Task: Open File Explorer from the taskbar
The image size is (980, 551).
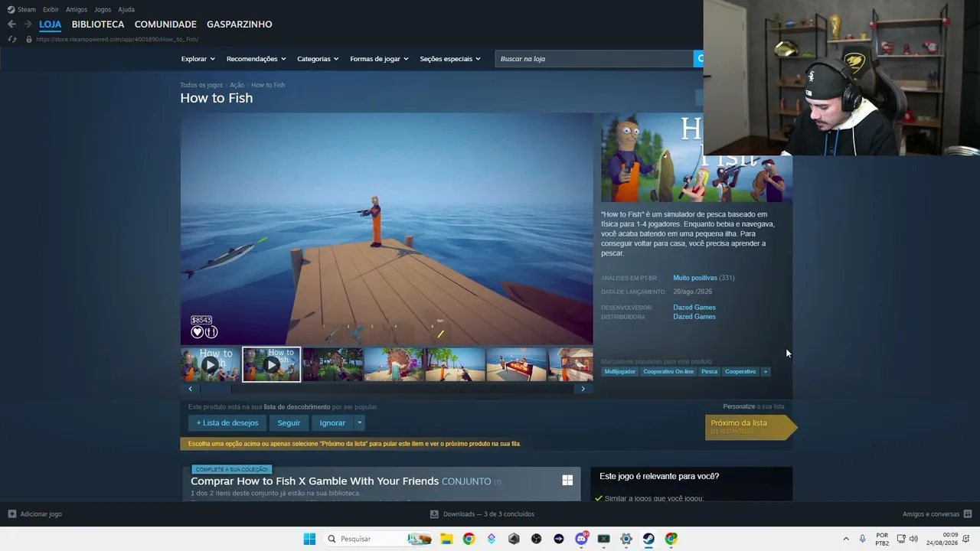Action: click(446, 539)
